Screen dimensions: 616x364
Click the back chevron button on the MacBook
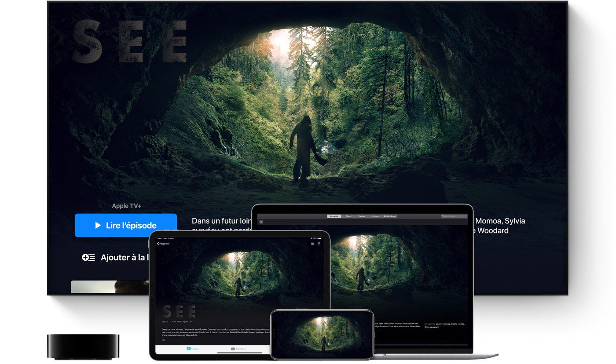click(261, 222)
